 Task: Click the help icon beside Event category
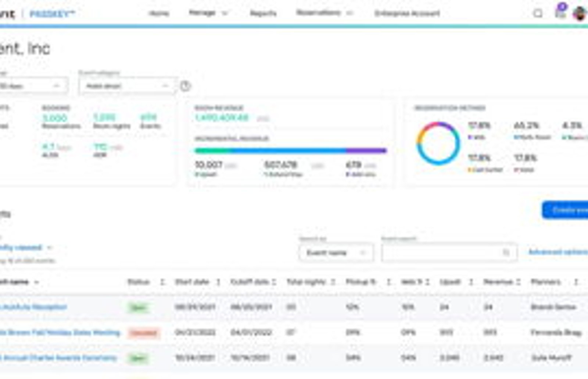tap(185, 86)
